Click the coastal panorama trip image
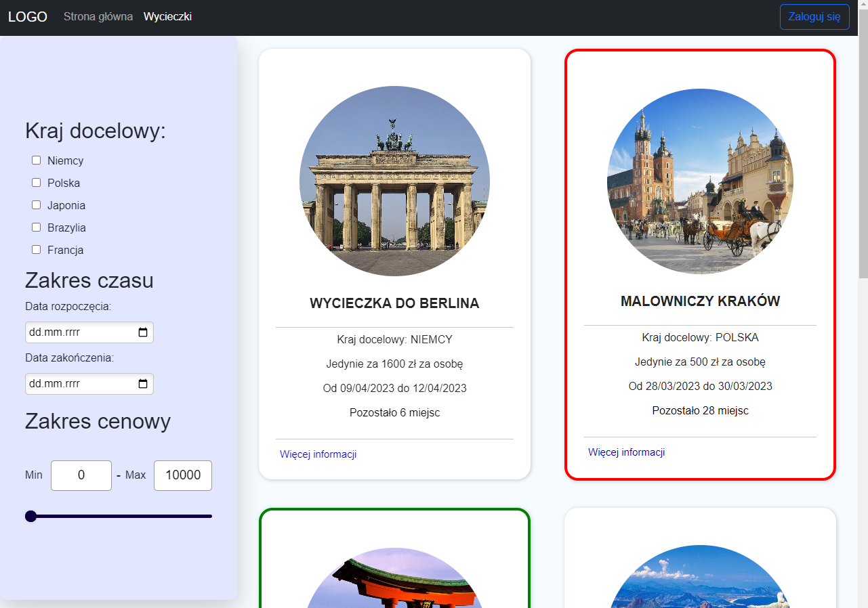 (x=700, y=577)
